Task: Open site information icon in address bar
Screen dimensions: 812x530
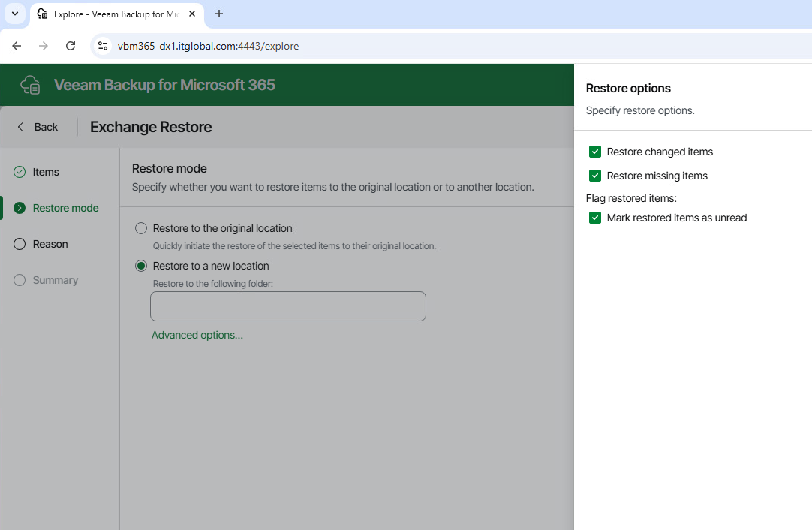Action: tap(103, 46)
